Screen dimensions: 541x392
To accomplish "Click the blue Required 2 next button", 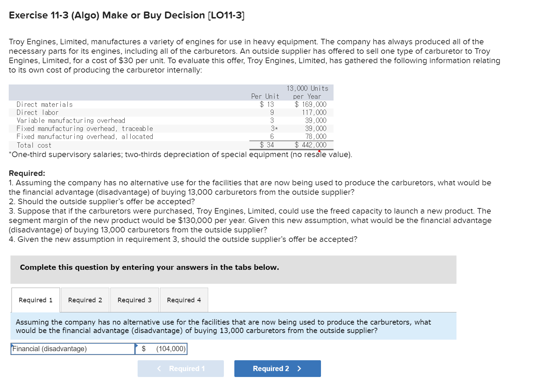I will click(x=277, y=369).
